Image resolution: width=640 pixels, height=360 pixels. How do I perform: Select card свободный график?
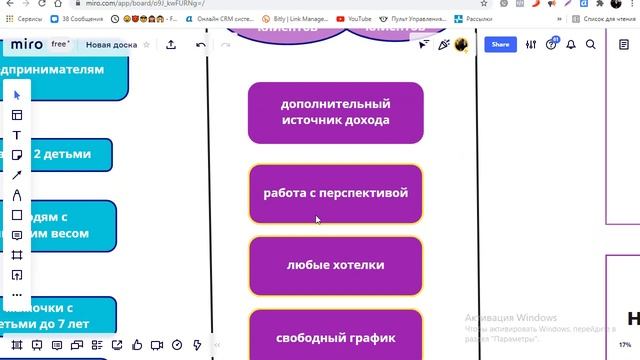[x=336, y=335]
